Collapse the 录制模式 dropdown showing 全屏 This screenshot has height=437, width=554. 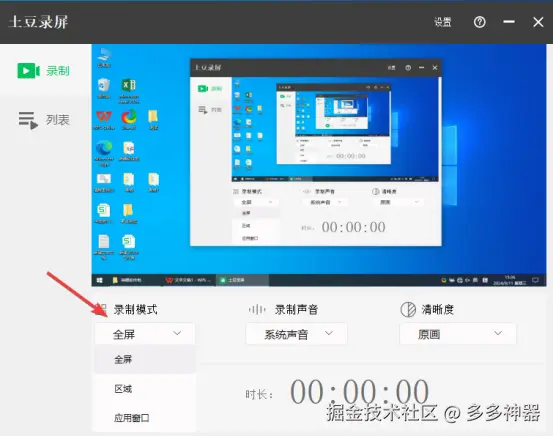click(145, 334)
